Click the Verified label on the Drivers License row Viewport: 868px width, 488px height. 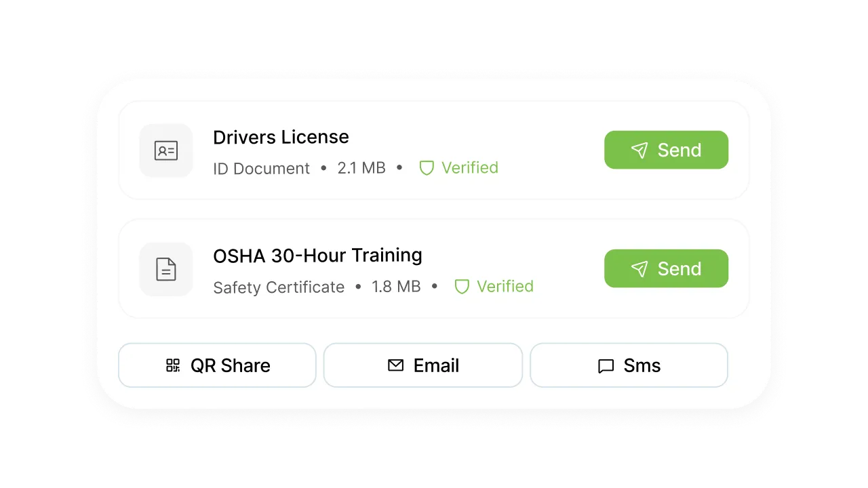pyautogui.click(x=470, y=167)
